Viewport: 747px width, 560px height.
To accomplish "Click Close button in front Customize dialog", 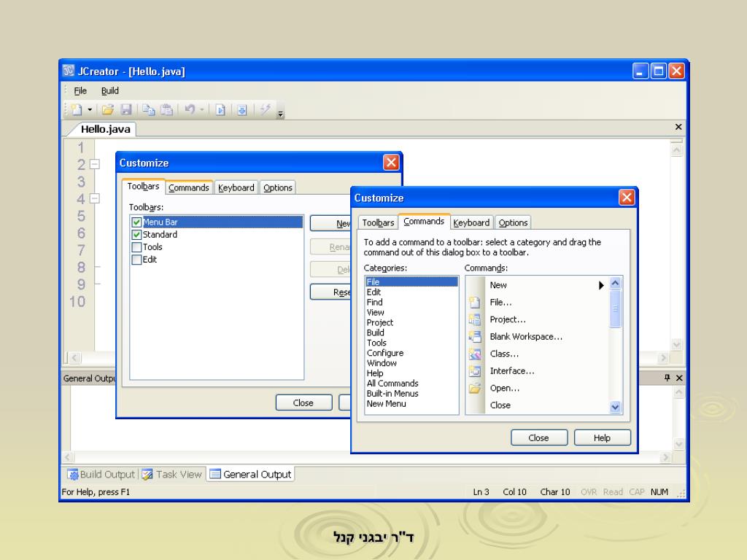I will (539, 437).
